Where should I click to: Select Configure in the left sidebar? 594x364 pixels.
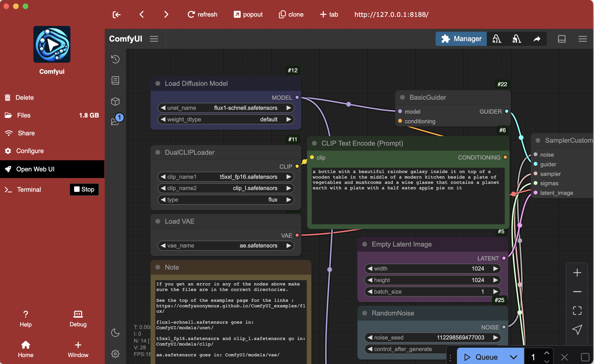point(30,151)
